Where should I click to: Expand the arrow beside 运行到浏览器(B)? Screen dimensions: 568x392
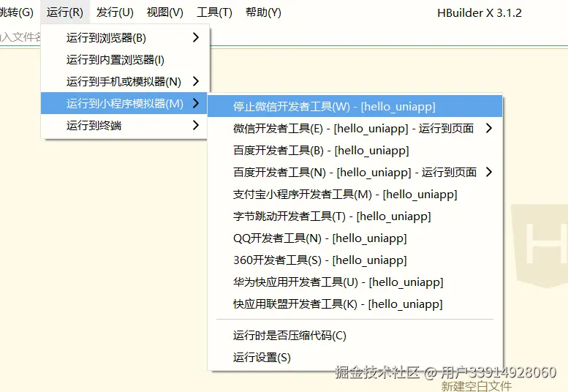tap(196, 37)
